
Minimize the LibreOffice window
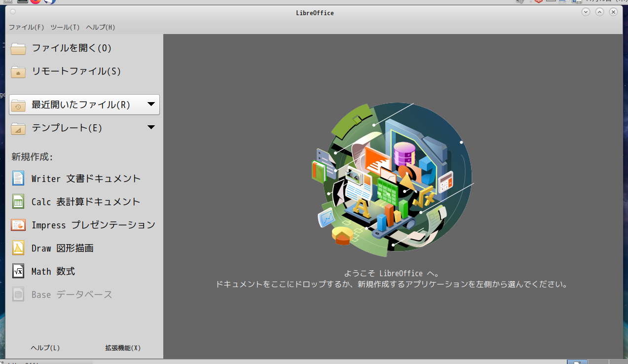point(586,12)
